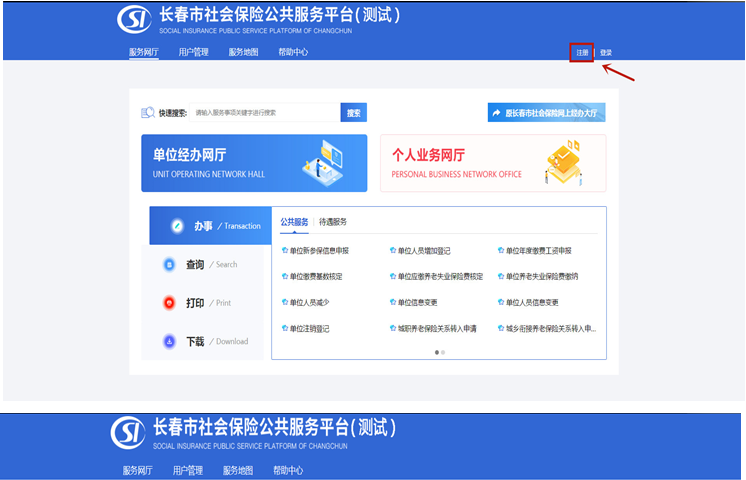Click the red 打印 icon

pyautogui.click(x=169, y=303)
